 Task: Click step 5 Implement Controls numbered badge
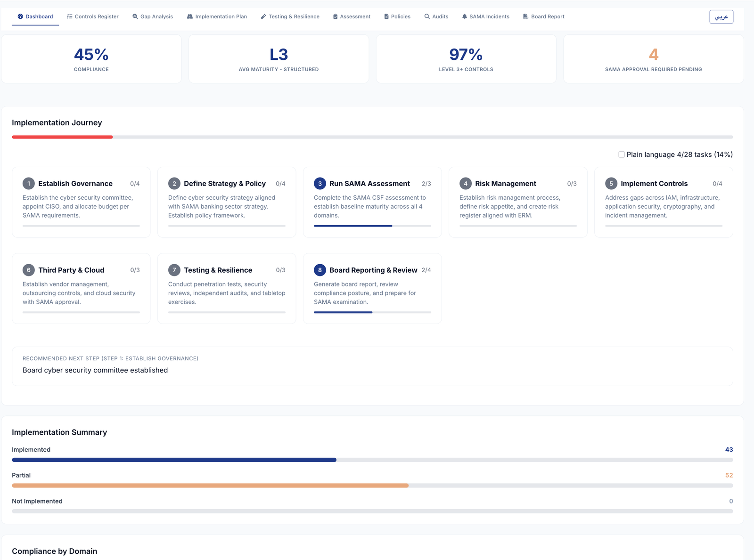point(611,184)
